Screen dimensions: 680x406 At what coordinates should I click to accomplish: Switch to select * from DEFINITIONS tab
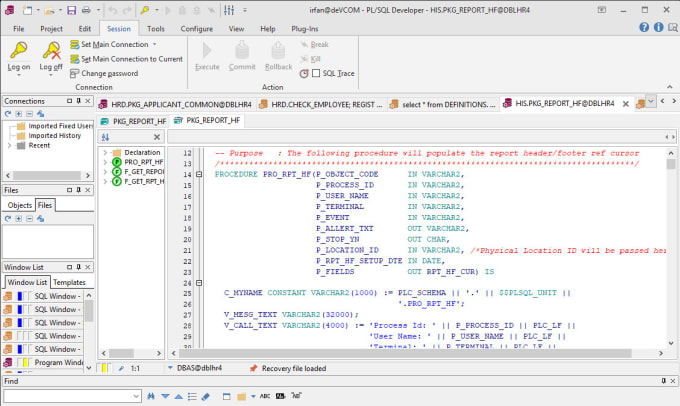[443, 105]
